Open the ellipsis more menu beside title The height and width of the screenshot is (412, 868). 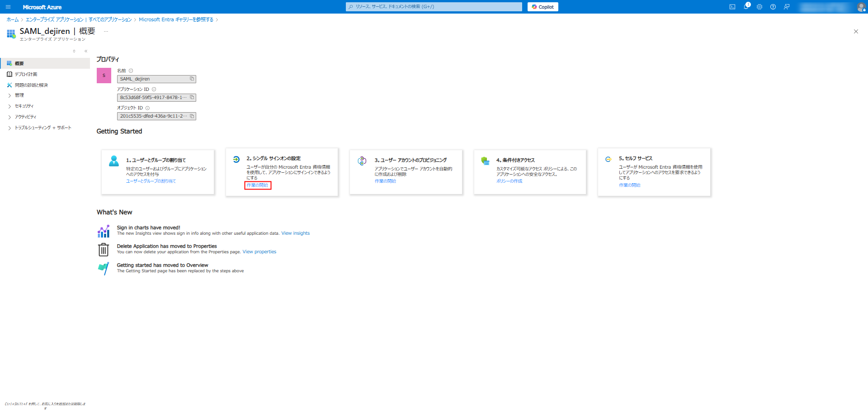106,31
